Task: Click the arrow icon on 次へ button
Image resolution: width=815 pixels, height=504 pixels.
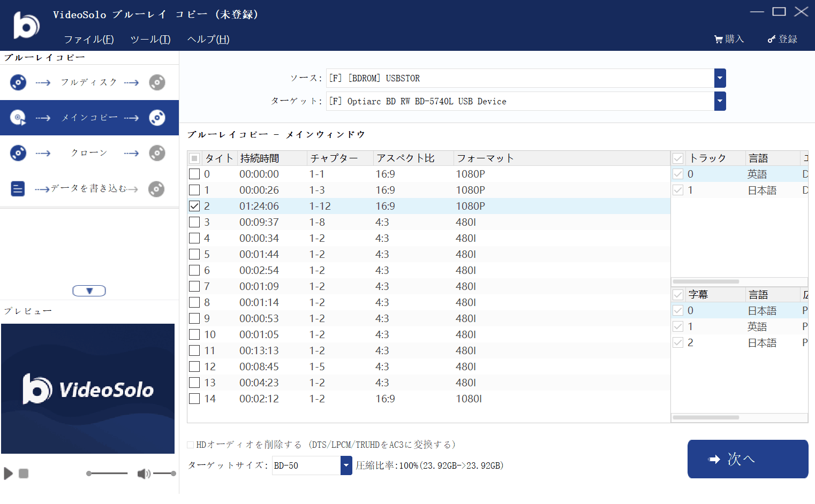Action: pyautogui.click(x=714, y=459)
